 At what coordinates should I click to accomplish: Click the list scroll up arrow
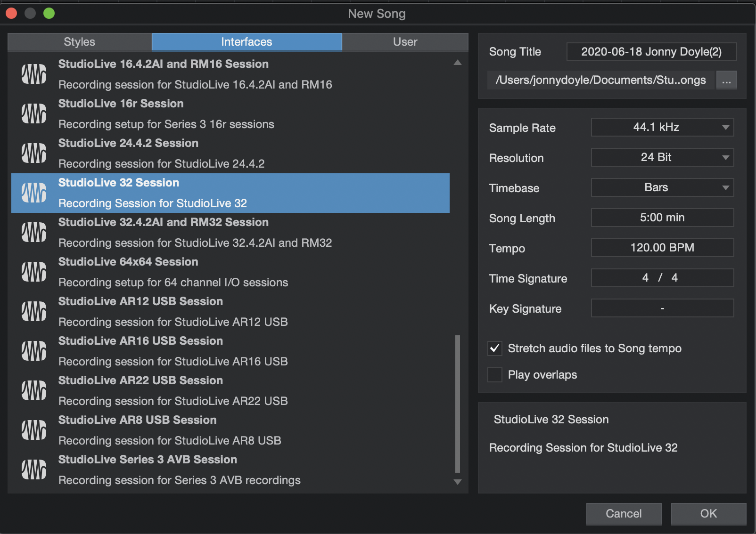tap(457, 62)
